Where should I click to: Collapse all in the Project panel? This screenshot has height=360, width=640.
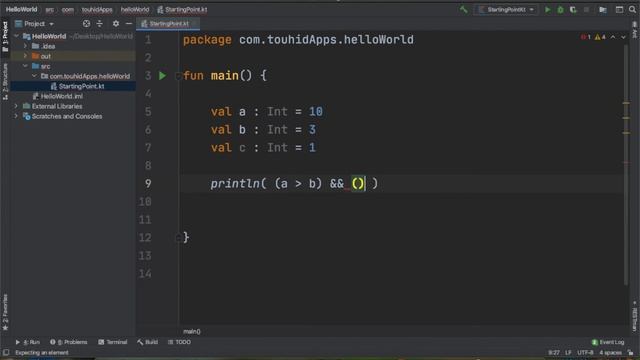pyautogui.click(x=100, y=24)
